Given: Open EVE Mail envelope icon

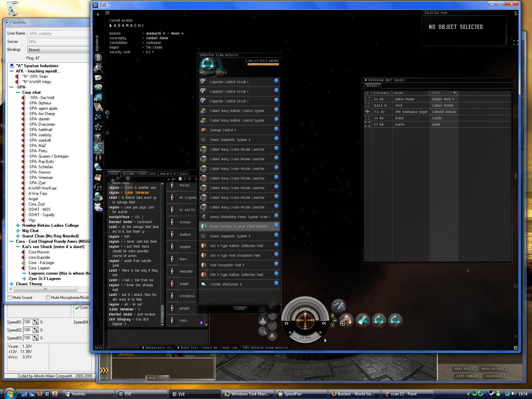Looking at the screenshot, I should tap(98, 77).
